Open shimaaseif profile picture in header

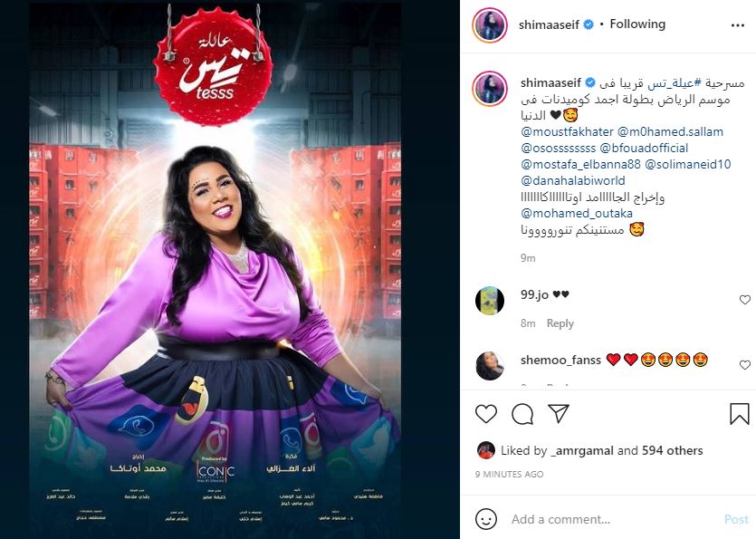pyautogui.click(x=490, y=25)
